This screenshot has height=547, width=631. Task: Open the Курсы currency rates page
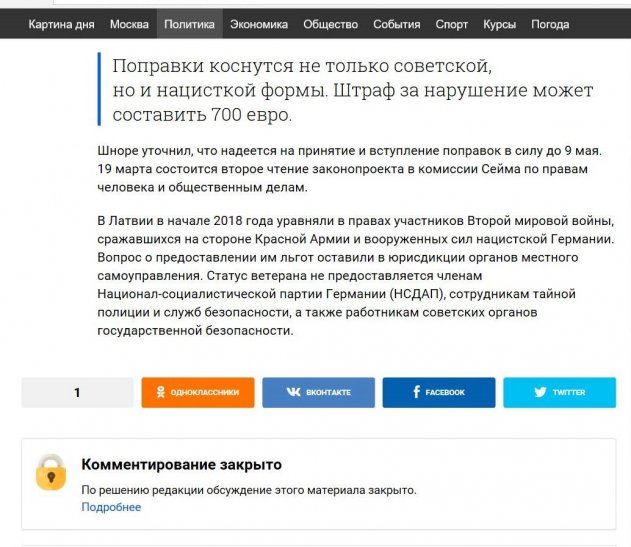pos(499,24)
